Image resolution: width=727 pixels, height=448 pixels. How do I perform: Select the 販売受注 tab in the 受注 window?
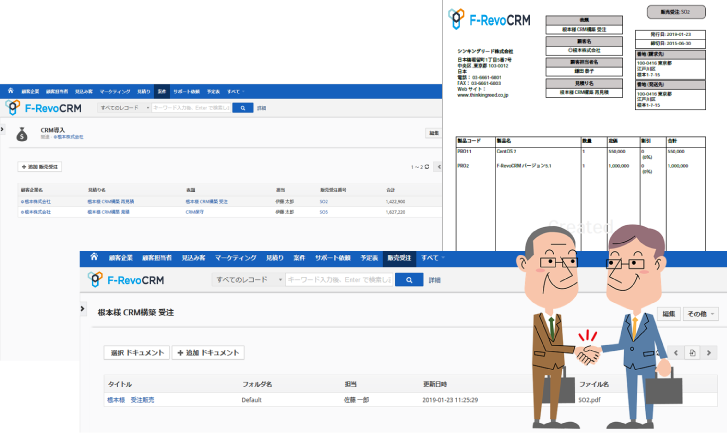coord(399,258)
